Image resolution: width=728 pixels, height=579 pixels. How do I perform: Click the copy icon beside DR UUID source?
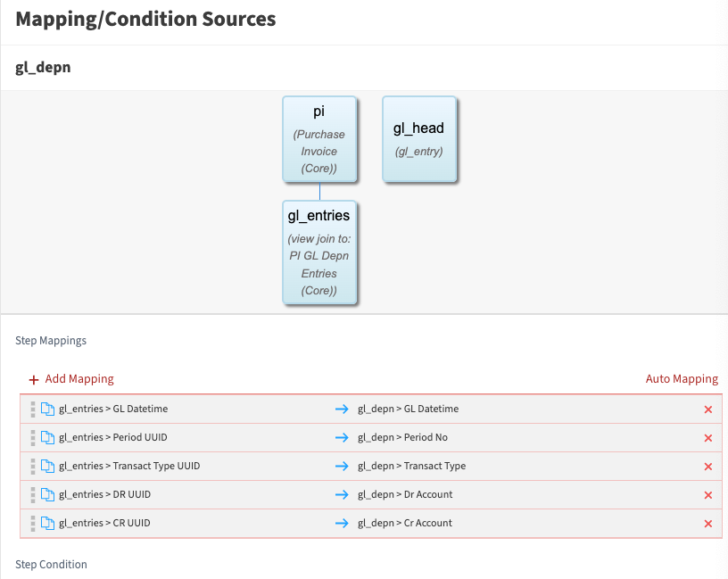point(48,495)
